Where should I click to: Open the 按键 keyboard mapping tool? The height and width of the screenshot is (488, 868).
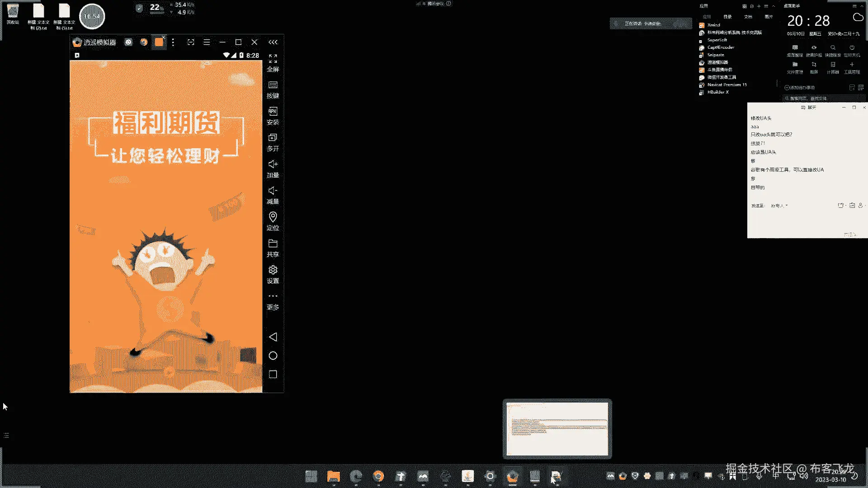pos(273,89)
